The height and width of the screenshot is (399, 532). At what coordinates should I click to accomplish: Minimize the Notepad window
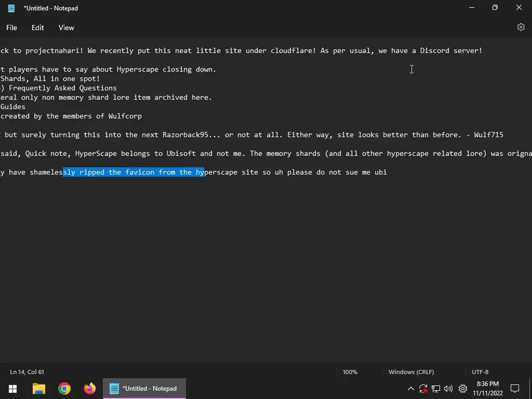[x=472, y=7]
